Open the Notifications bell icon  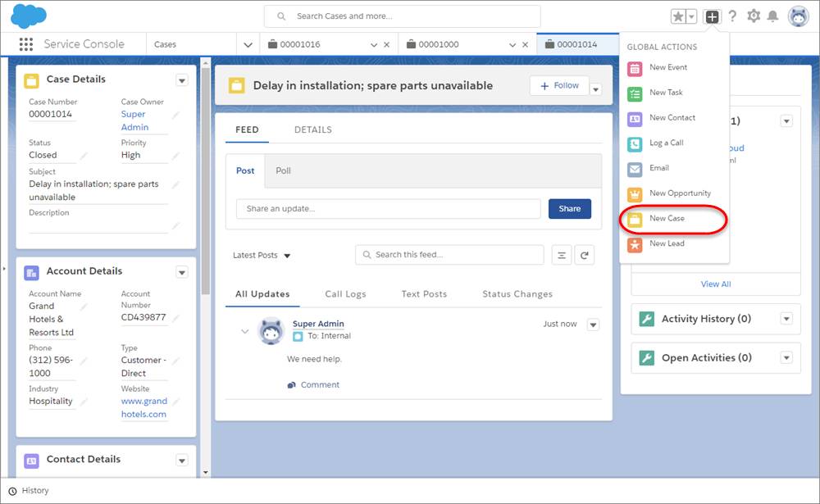pos(773,16)
